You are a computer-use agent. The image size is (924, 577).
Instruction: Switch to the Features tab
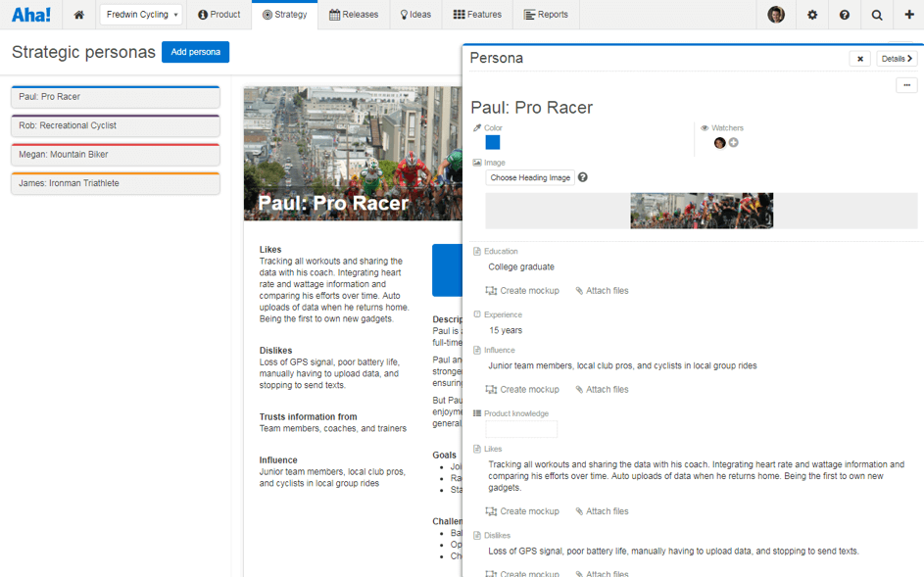pyautogui.click(x=477, y=15)
